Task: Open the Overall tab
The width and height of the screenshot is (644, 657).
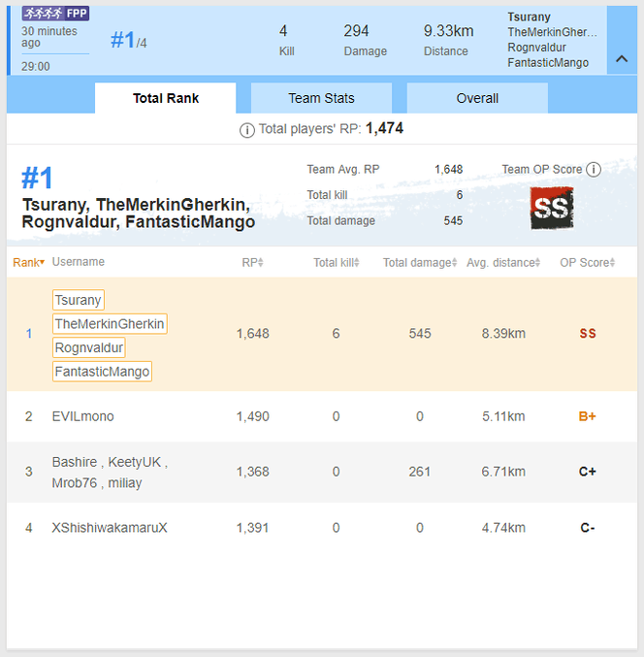Action: click(477, 98)
